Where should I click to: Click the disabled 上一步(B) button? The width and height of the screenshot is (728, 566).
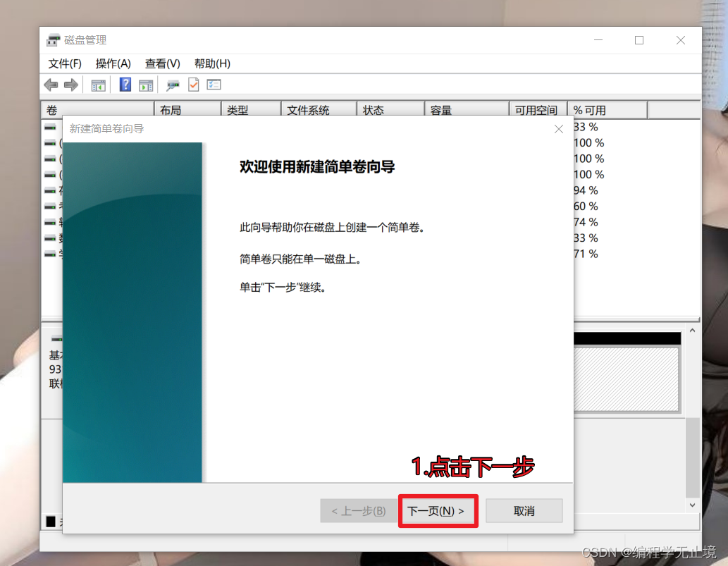pyautogui.click(x=359, y=511)
